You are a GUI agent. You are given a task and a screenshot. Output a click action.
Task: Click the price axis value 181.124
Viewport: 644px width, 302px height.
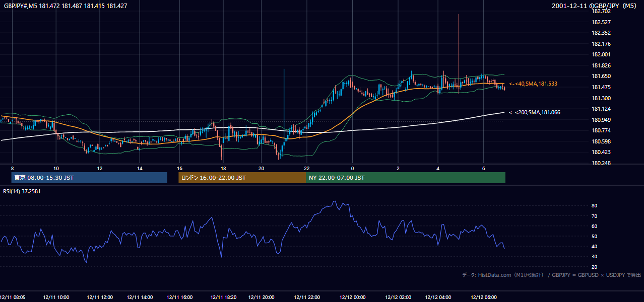(x=601, y=109)
